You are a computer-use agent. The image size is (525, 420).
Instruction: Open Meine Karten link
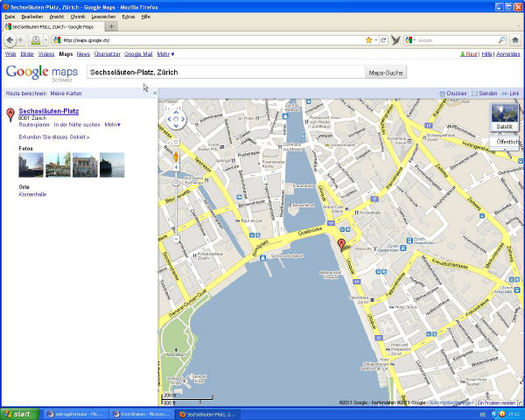66,94
